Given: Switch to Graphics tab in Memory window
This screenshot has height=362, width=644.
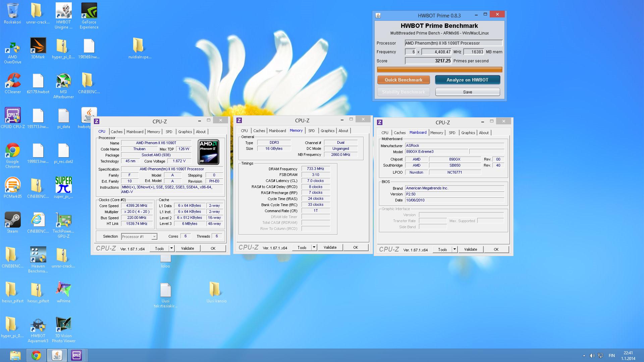Looking at the screenshot, I should [x=327, y=131].
